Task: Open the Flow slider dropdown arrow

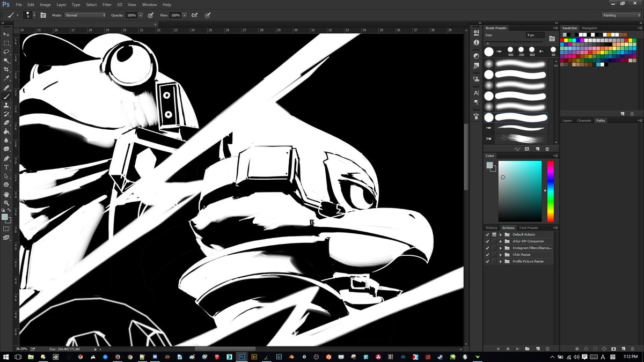Action: coord(185,15)
